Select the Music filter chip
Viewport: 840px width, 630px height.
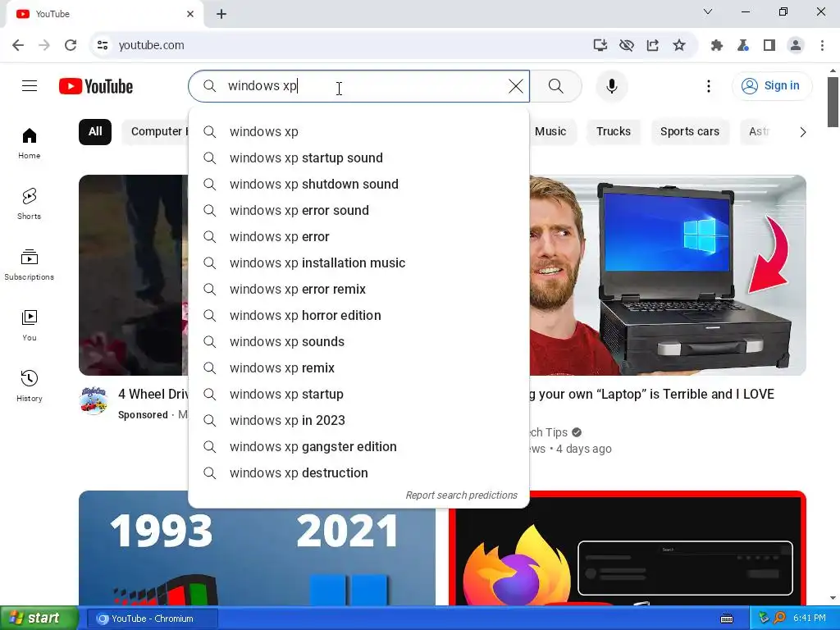pyautogui.click(x=550, y=132)
